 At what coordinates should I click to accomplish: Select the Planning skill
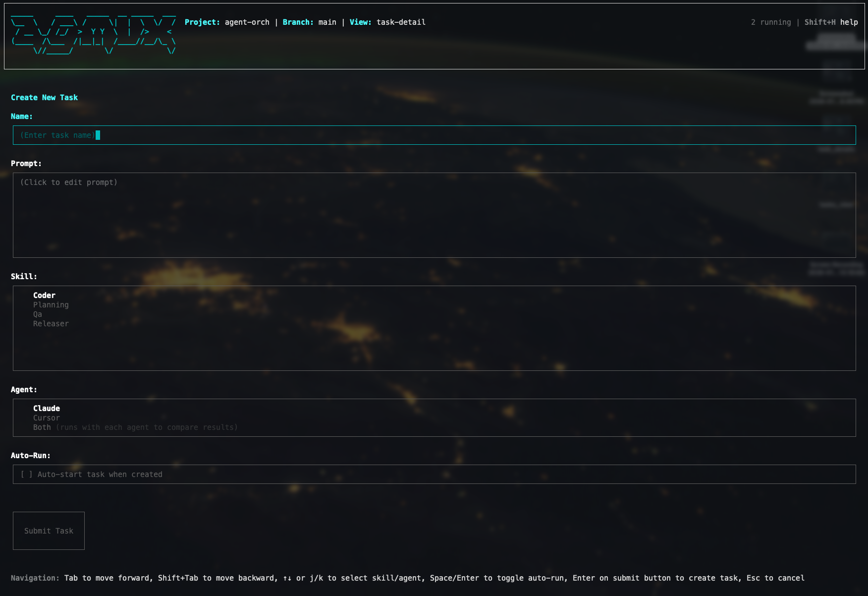51,305
